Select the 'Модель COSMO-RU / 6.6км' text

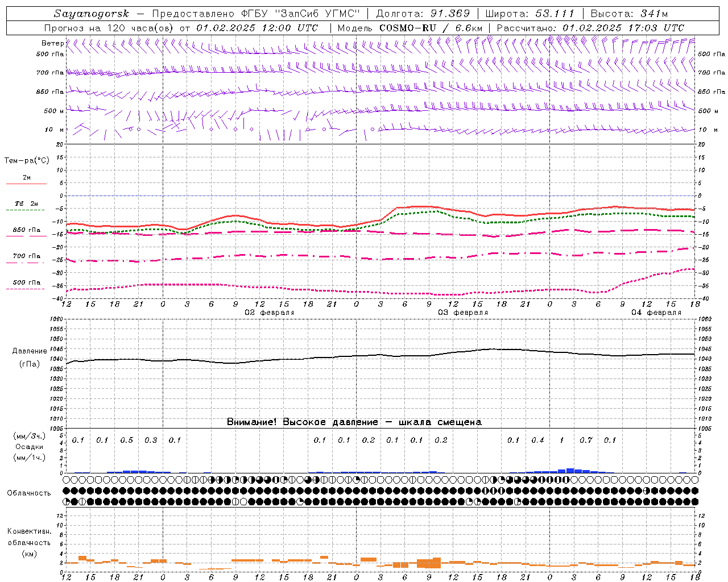click(x=409, y=28)
